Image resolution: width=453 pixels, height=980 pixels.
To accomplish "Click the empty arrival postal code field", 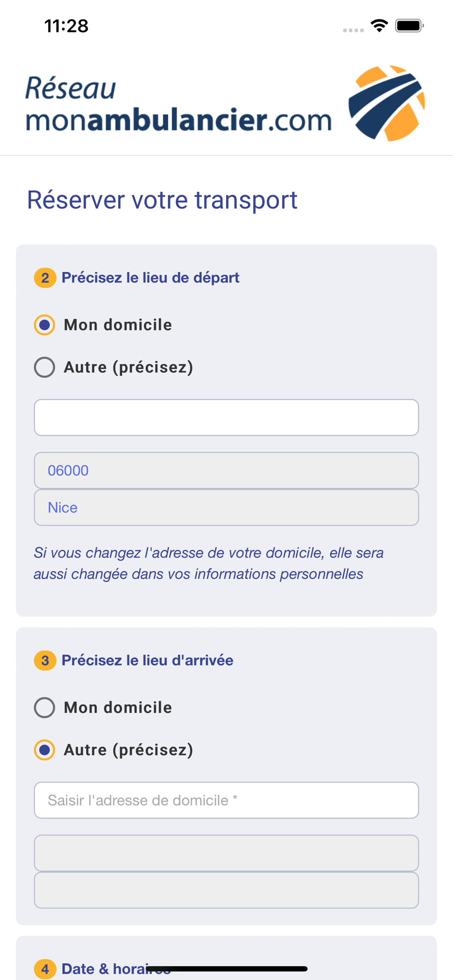I will (x=226, y=853).
